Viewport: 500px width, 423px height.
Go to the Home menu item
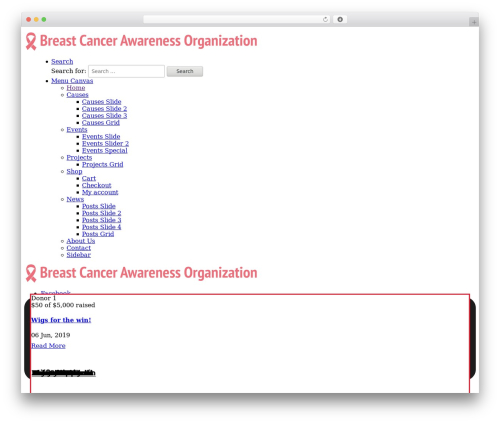click(76, 88)
